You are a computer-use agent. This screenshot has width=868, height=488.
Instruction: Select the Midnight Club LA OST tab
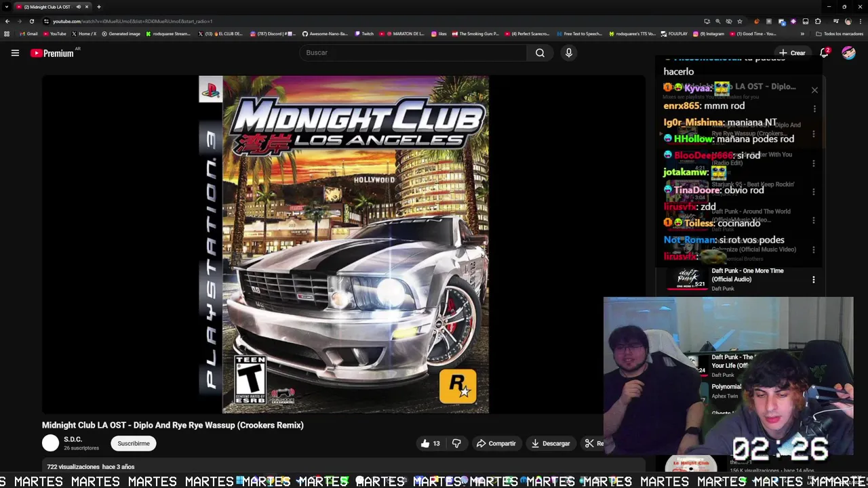click(53, 7)
